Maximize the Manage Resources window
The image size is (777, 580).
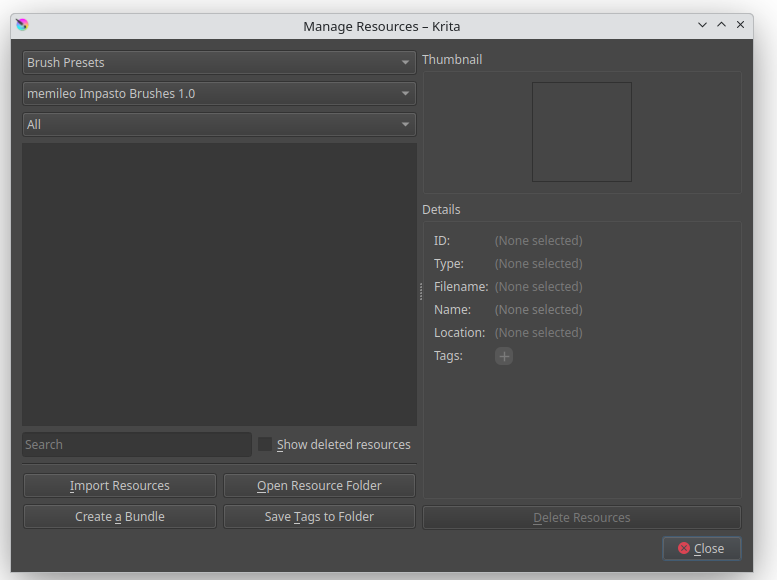721,26
